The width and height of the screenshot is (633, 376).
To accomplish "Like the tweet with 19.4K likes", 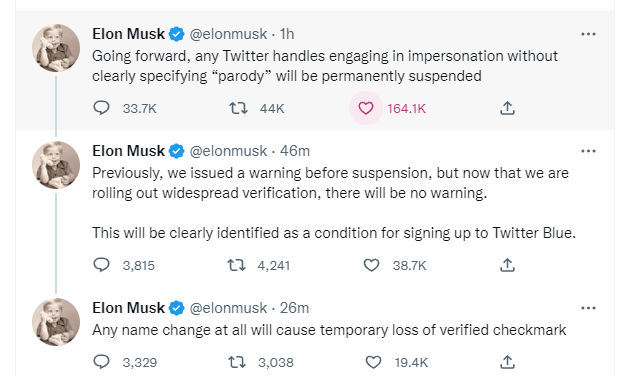I will (x=373, y=362).
